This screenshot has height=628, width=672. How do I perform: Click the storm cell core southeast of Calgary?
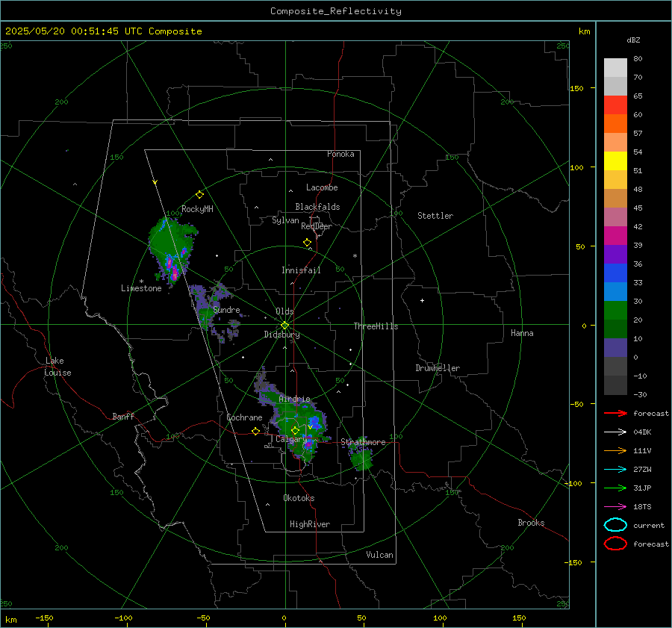click(308, 444)
